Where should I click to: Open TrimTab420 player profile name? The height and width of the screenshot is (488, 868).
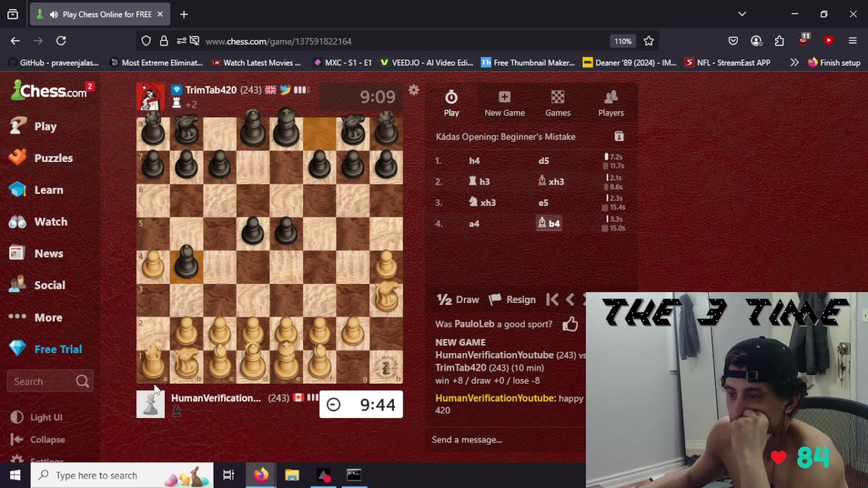pos(210,89)
